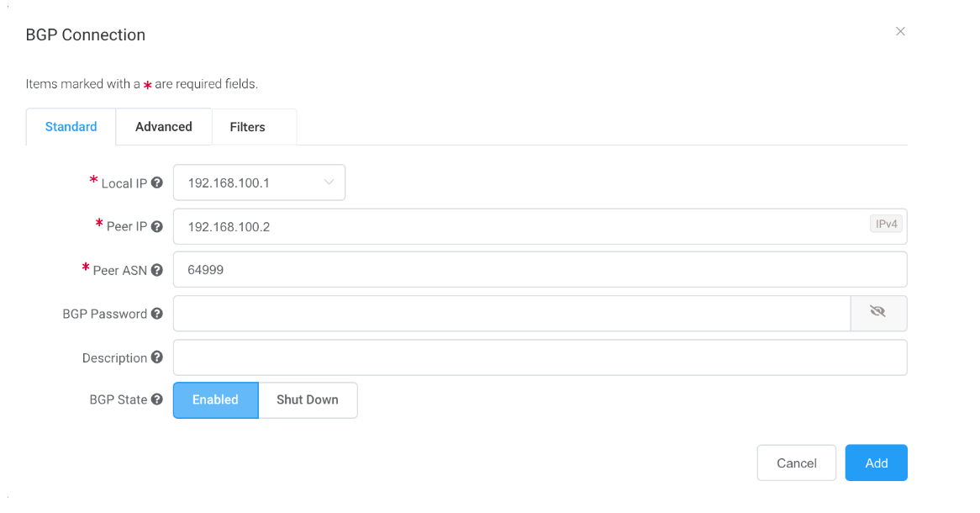Close the BGP Connection dialog
Screen dimensions: 980x513
pos(900,32)
